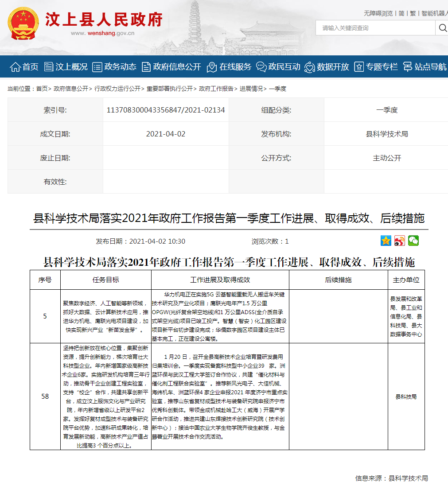448x482 pixels.
Task: Click the 成文日期 value 2021-04-02
Action: click(x=166, y=134)
